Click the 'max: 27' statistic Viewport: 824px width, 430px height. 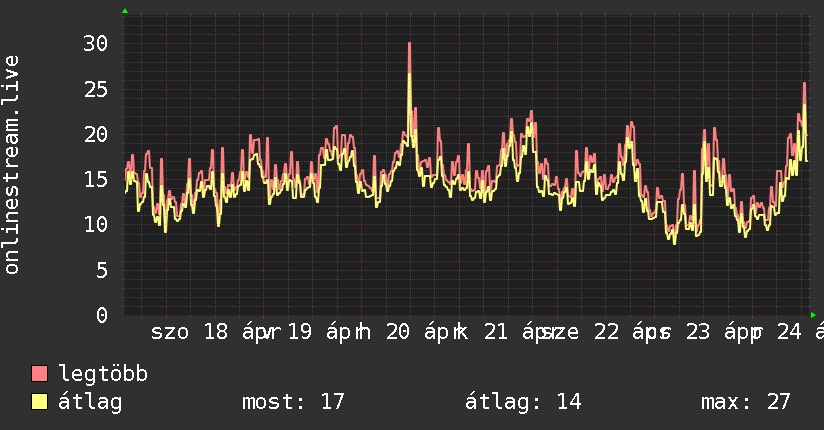[746, 402]
